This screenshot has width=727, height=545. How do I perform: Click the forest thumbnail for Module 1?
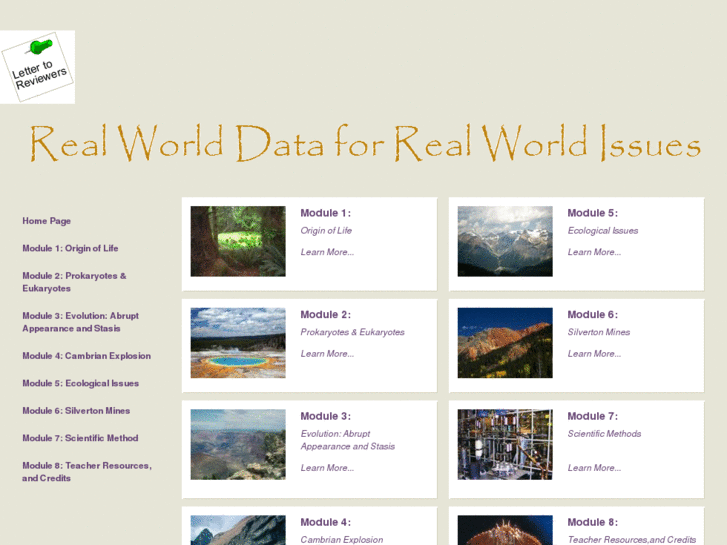pyautogui.click(x=238, y=241)
